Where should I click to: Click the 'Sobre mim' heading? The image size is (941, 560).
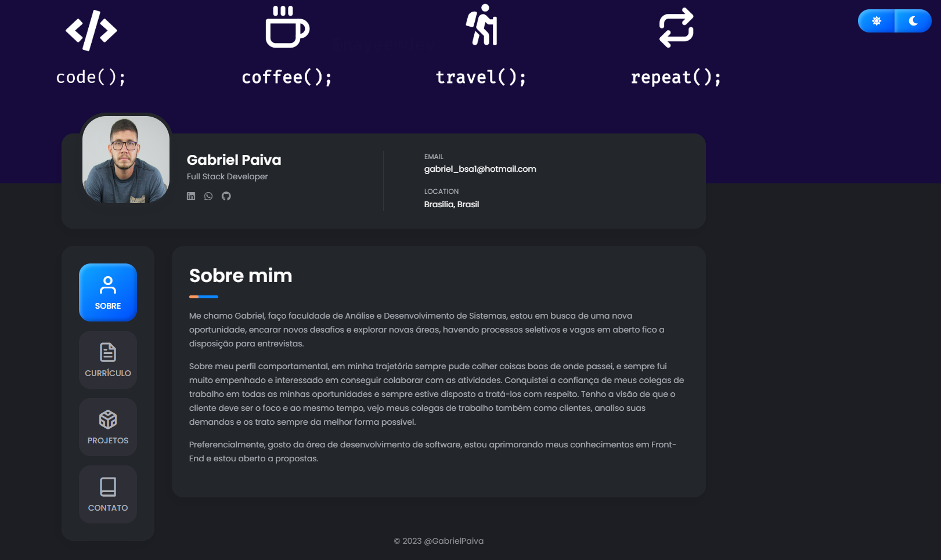[x=240, y=276]
